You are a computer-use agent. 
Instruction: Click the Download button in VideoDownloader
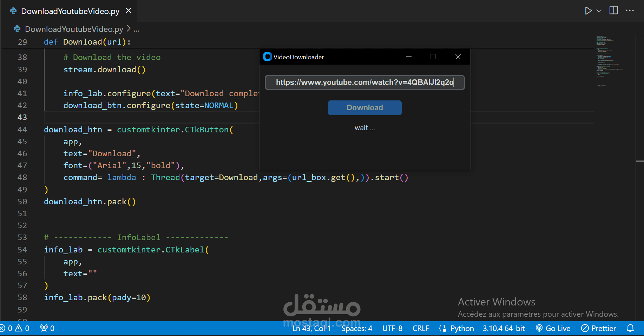pyautogui.click(x=364, y=108)
